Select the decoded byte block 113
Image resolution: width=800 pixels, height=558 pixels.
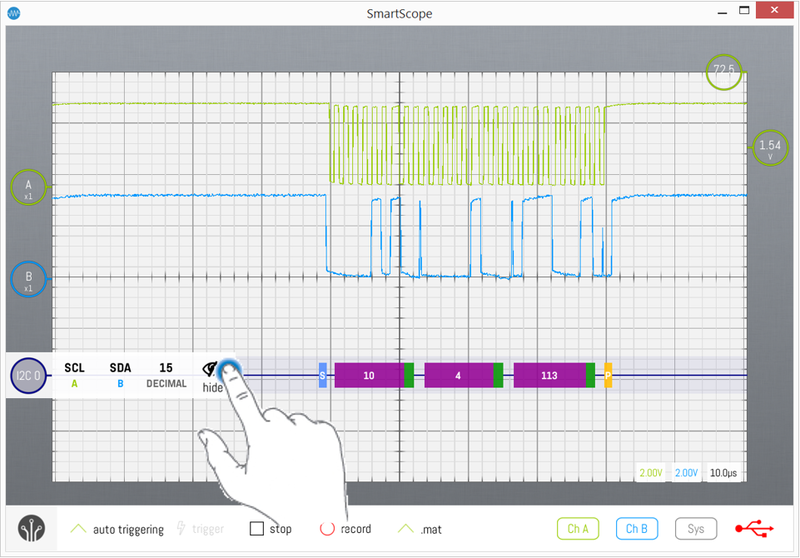(548, 376)
